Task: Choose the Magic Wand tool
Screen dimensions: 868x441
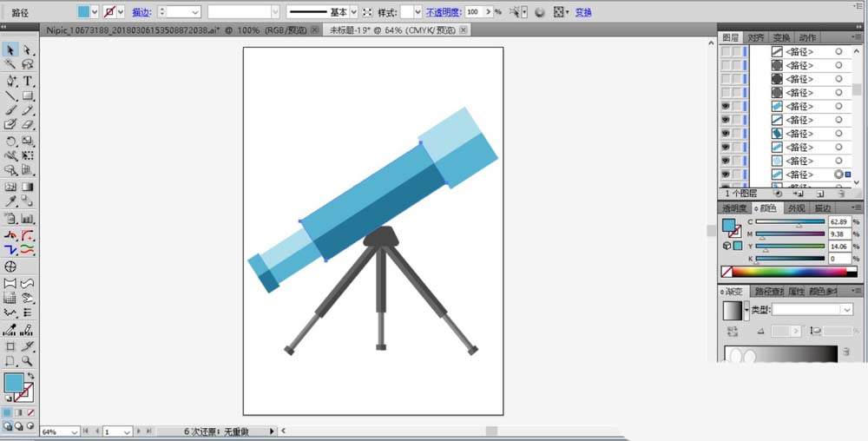Action: (x=10, y=65)
